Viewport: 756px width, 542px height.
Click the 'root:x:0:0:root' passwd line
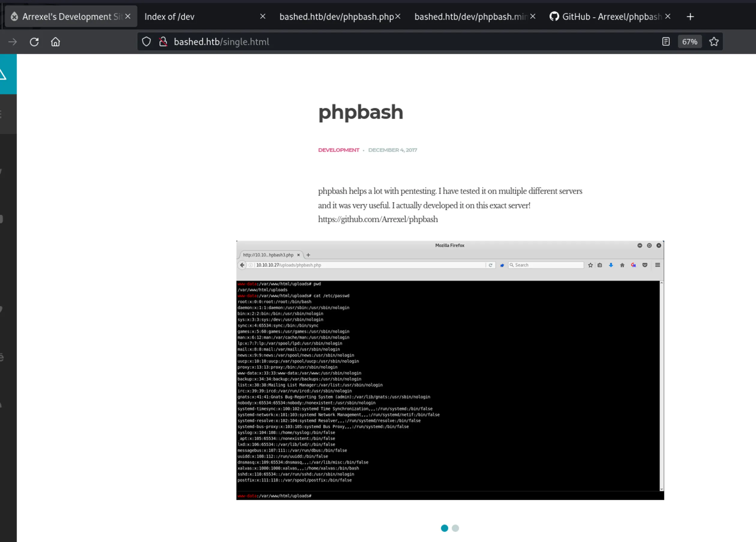pyautogui.click(x=274, y=302)
